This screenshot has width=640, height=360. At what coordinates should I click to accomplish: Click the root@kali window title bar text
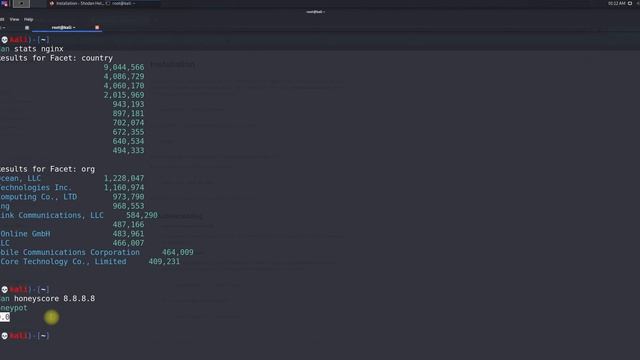click(315, 12)
